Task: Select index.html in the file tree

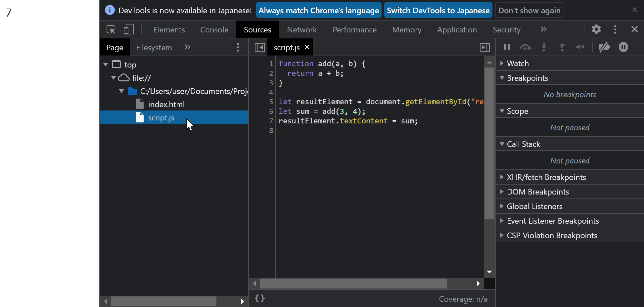Action: (x=166, y=105)
